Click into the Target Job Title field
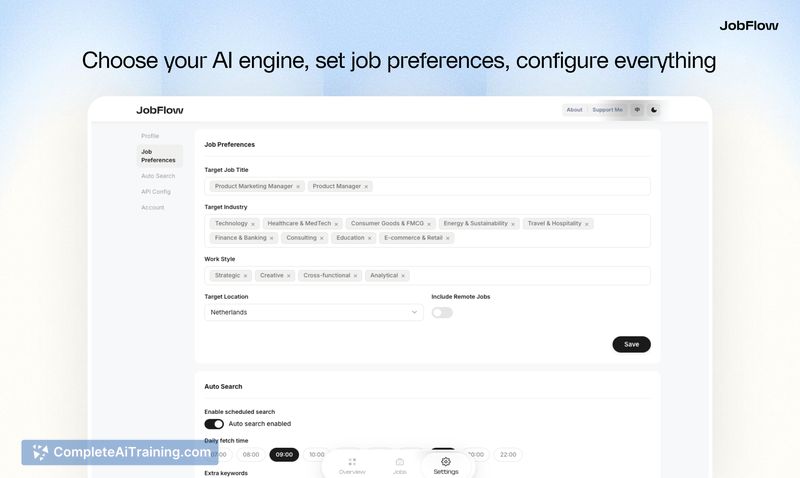 click(510, 186)
